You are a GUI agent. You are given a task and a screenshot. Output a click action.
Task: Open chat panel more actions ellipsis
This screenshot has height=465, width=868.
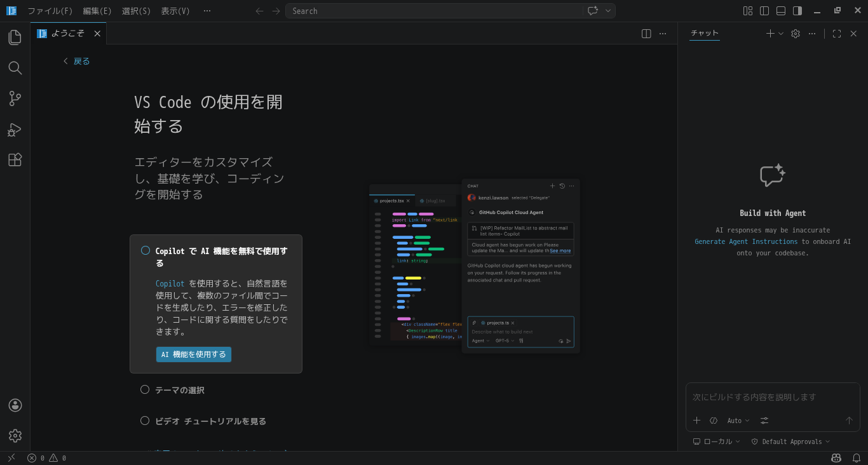pos(812,34)
